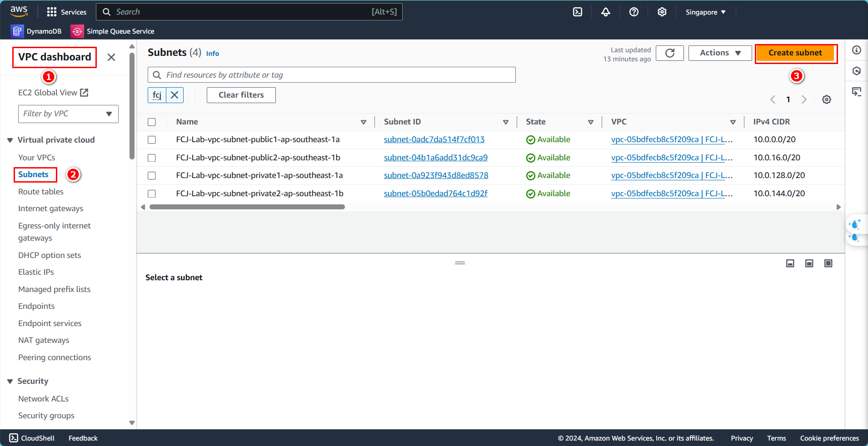The image size is (868, 446).
Task: Check the public1-ap-southeast-1a subnet row
Action: [x=152, y=140]
